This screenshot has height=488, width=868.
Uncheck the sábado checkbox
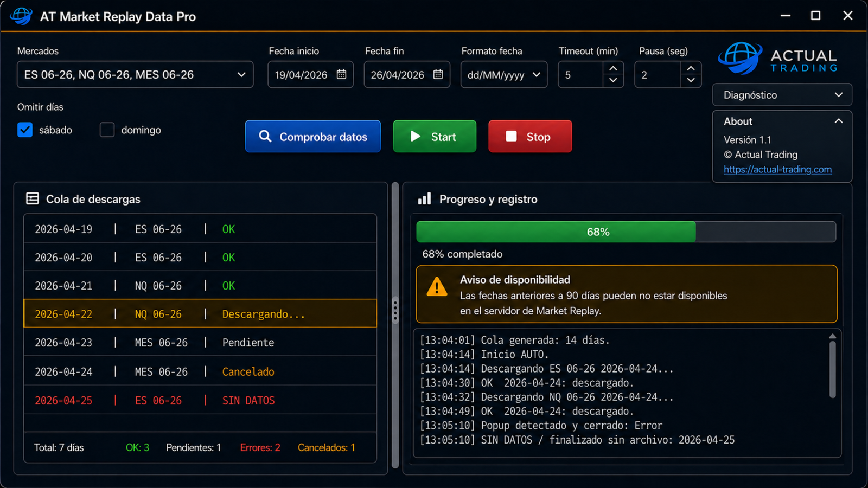point(25,130)
